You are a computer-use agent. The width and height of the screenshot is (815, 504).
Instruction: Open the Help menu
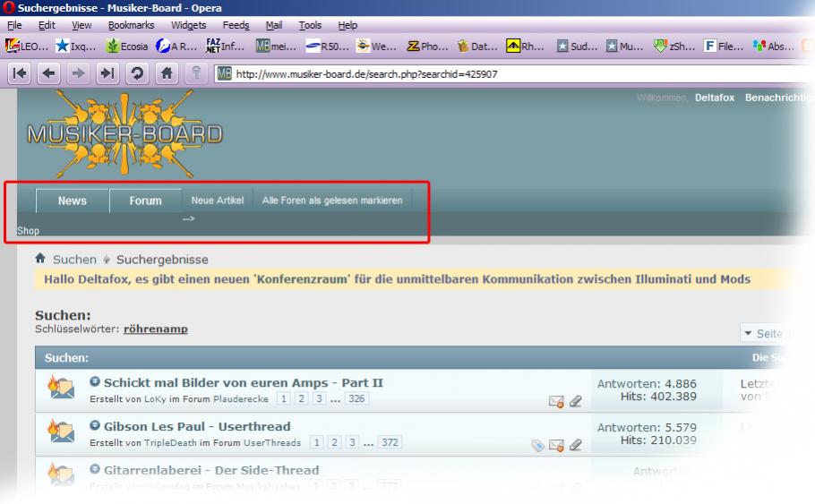point(347,25)
